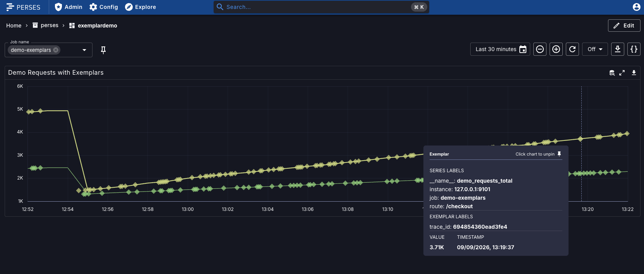
Task: Expand the Demo Requests panel to full screen
Action: pos(622,73)
